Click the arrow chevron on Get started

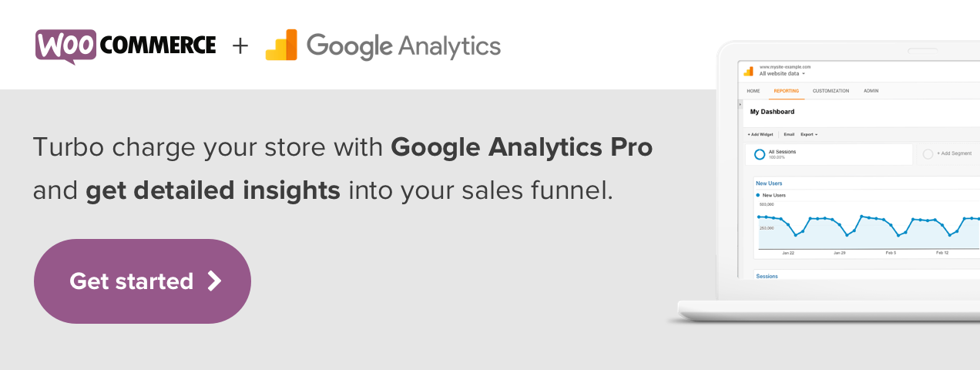(x=215, y=281)
